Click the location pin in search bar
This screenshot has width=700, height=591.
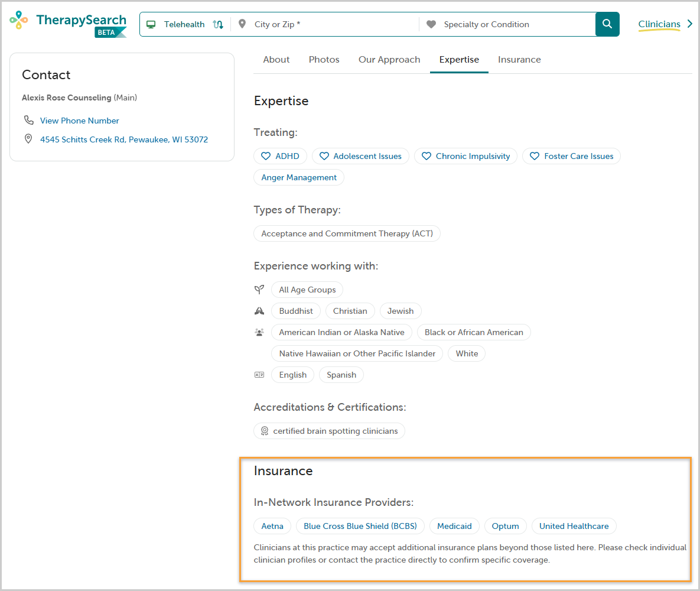242,24
